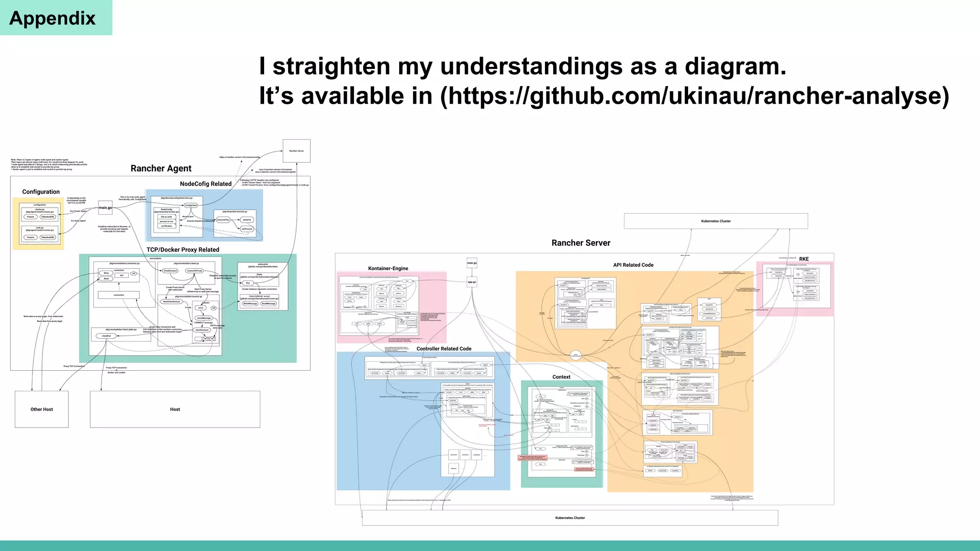The width and height of the screenshot is (980, 551).
Task: Click the 'Configuration' section label
Action: 41,192
